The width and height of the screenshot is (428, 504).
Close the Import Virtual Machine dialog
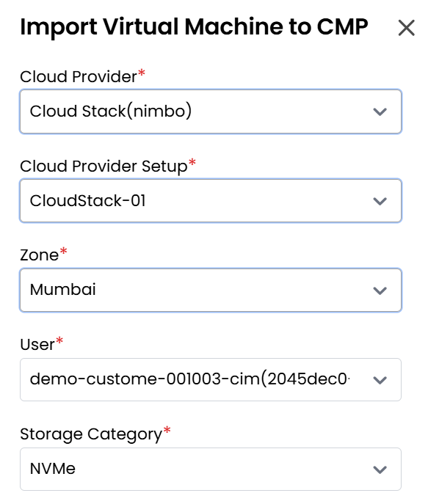click(x=406, y=28)
